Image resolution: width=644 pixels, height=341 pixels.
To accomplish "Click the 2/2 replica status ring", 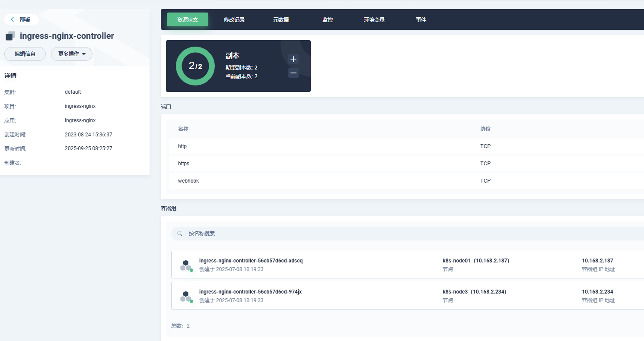I will [x=195, y=66].
